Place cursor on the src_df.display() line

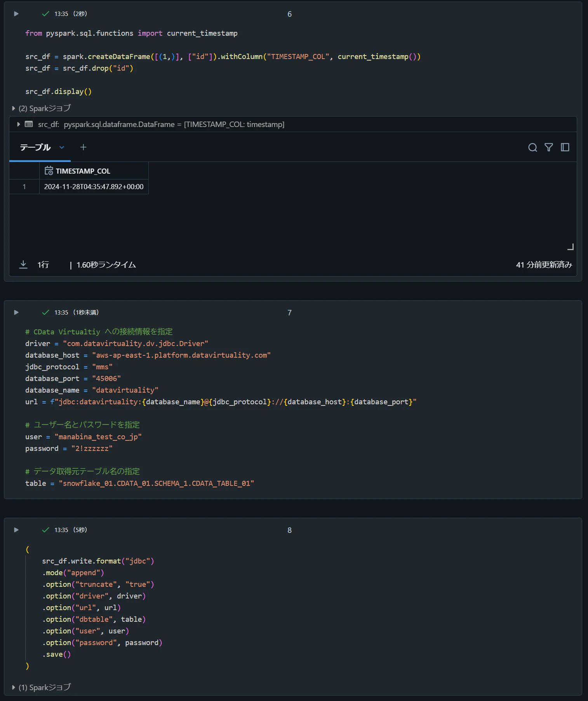[x=58, y=91]
